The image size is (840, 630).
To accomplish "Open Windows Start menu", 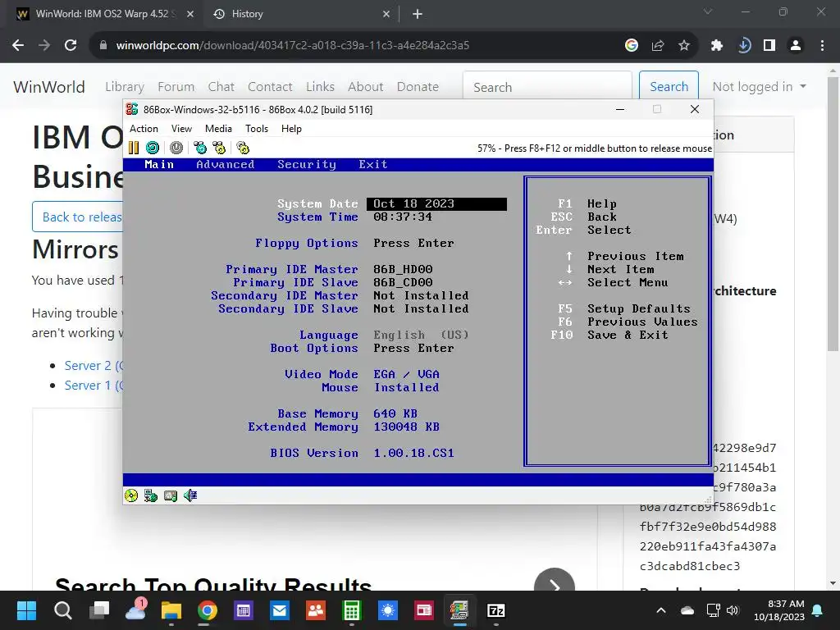I will pyautogui.click(x=26, y=610).
